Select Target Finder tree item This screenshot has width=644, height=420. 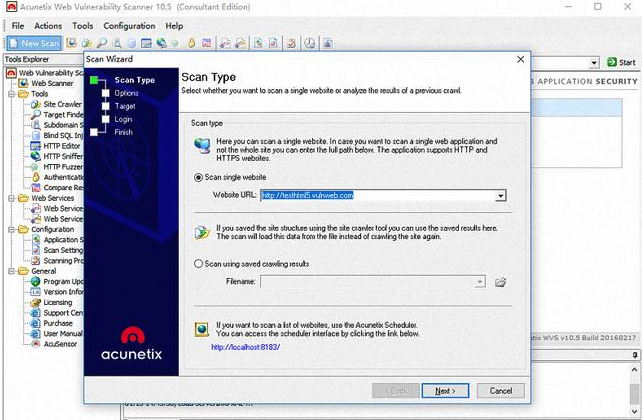point(63,115)
